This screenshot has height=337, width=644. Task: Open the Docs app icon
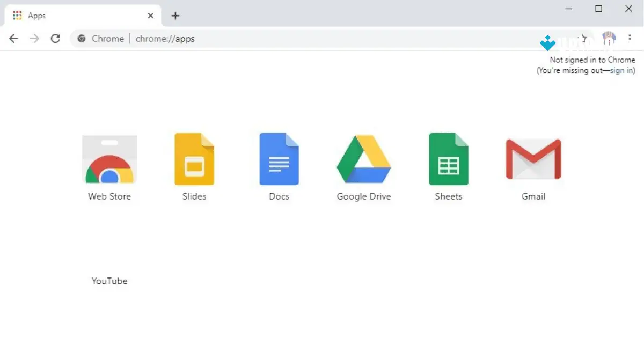click(x=279, y=158)
